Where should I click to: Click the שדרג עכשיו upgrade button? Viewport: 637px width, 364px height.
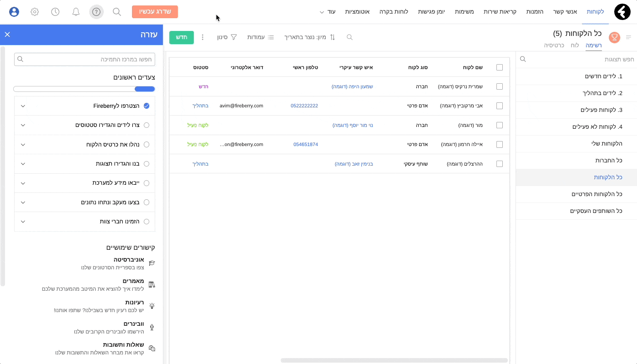155,12
